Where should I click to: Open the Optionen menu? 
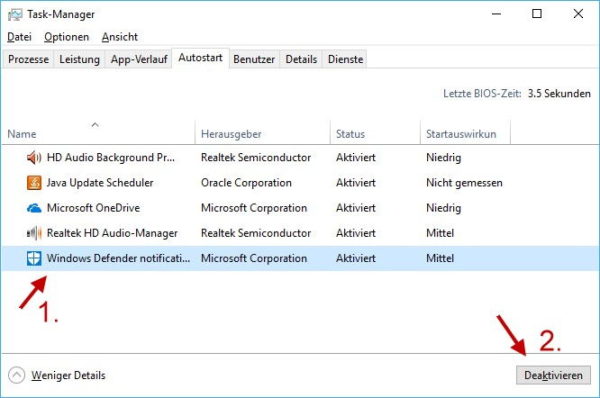pos(67,37)
